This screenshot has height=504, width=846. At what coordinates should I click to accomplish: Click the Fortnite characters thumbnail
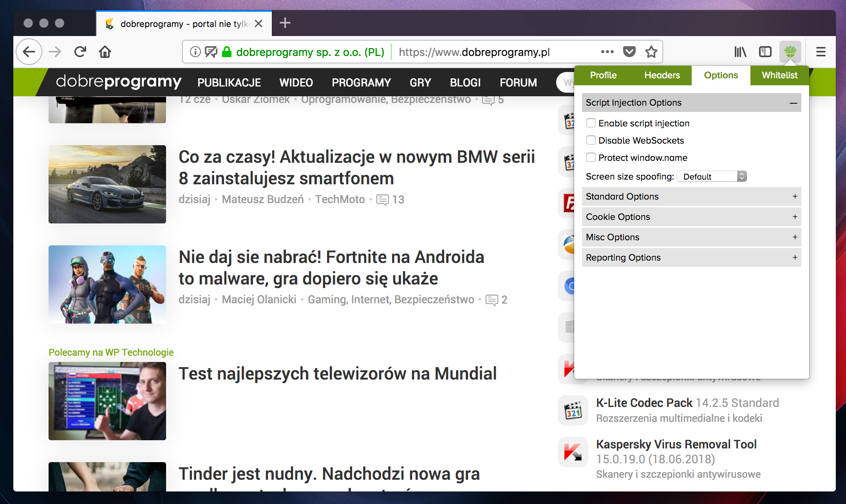tap(107, 284)
